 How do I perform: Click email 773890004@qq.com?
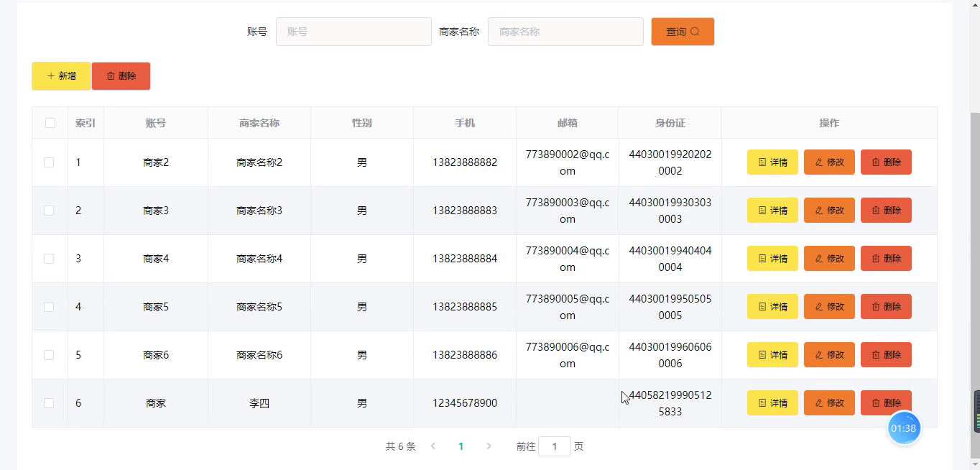coord(568,259)
